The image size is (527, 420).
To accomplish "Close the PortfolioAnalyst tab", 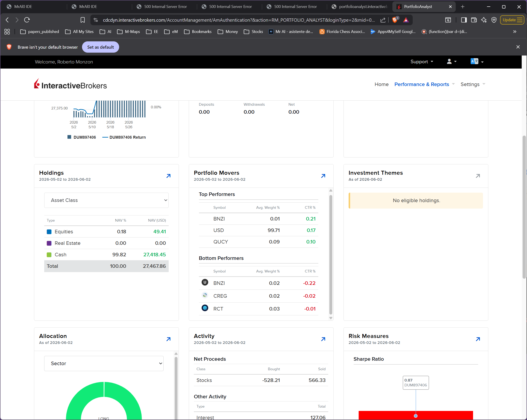I will point(450,7).
